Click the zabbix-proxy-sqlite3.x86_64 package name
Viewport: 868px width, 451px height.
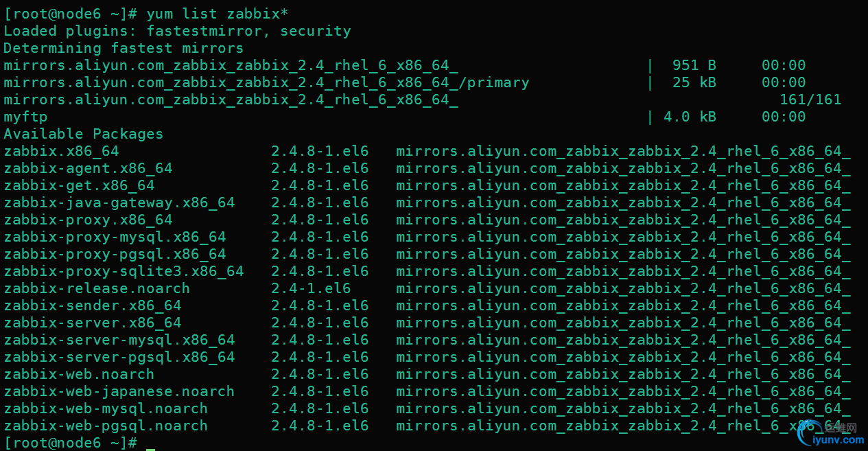(124, 271)
